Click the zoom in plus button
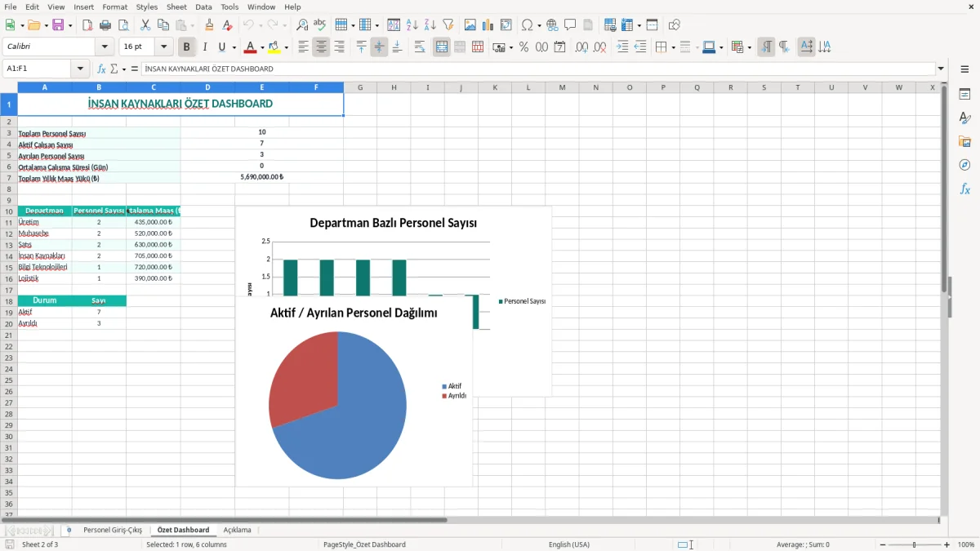This screenshot has width=980, height=551. (947, 544)
